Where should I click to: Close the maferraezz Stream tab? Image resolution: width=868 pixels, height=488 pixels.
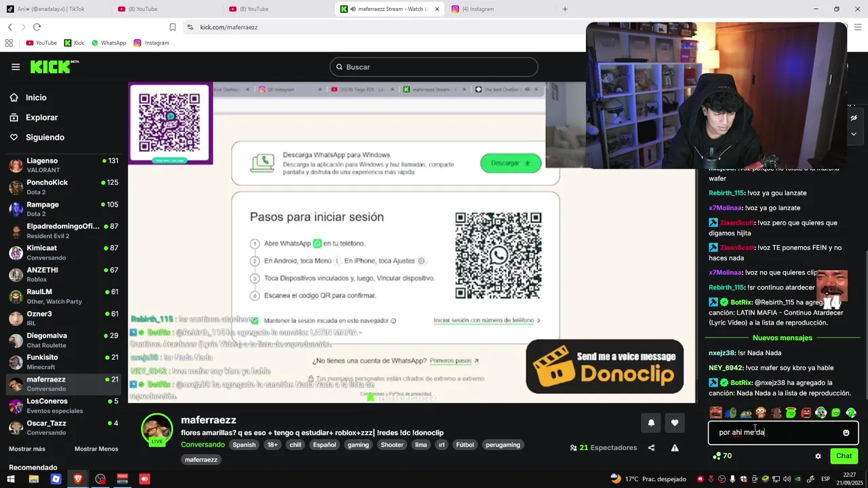(x=437, y=9)
